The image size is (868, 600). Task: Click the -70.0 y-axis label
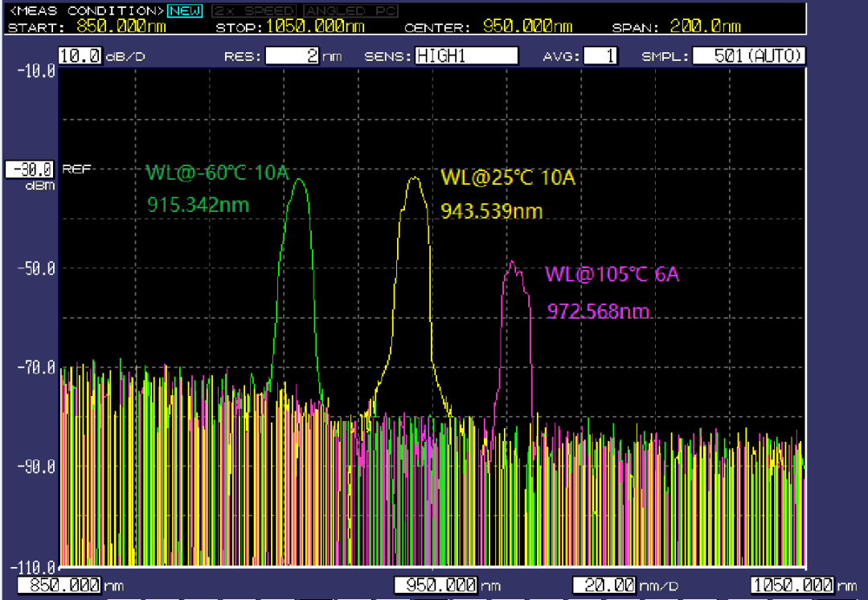point(36,367)
